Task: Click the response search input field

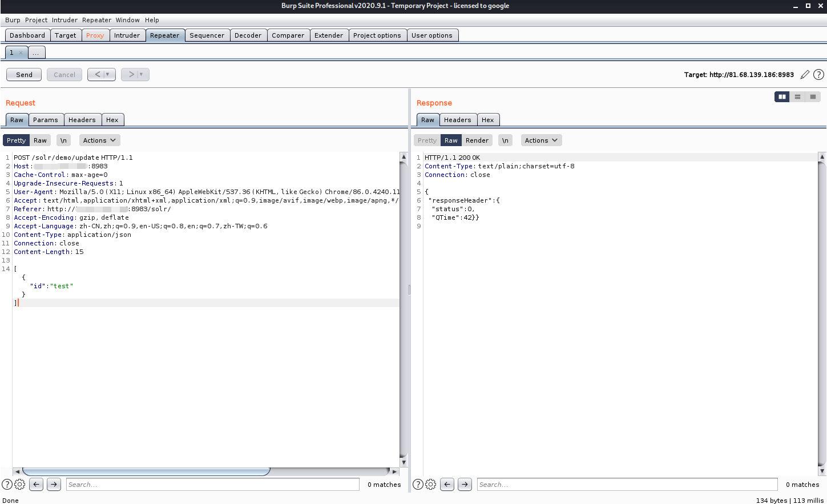Action: click(627, 485)
